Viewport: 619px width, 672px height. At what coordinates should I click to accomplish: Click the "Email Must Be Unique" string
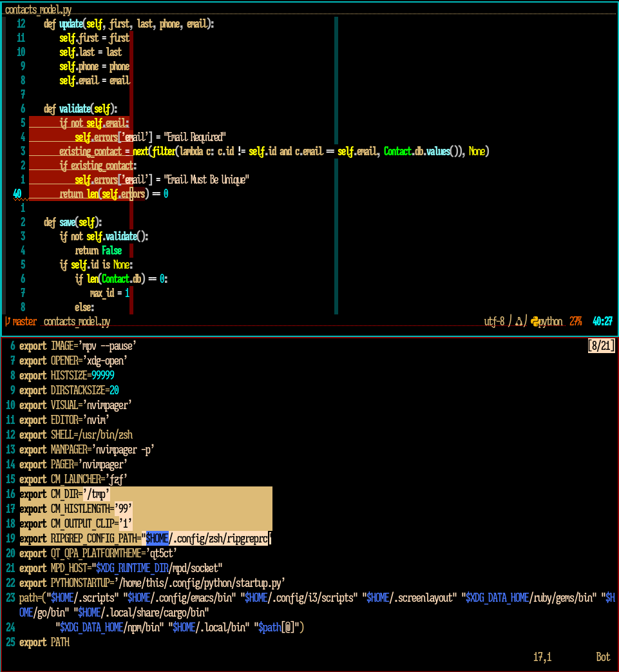(x=207, y=180)
